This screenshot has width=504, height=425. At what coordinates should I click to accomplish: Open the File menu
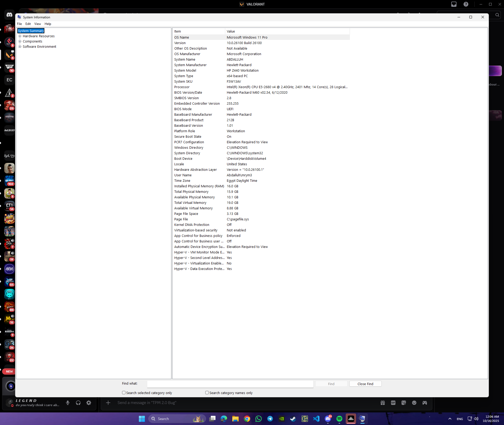(19, 24)
